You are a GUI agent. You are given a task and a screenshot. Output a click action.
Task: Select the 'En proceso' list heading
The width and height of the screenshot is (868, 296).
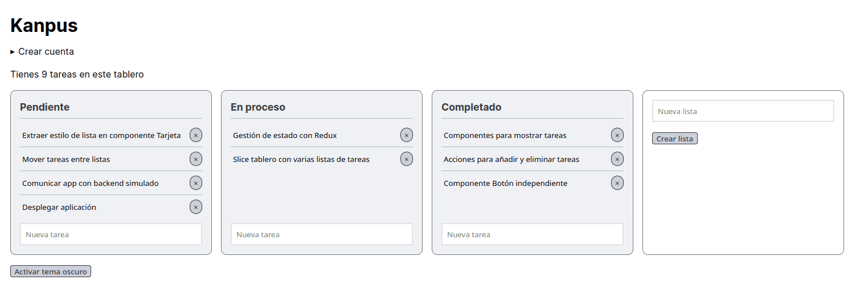click(x=258, y=107)
